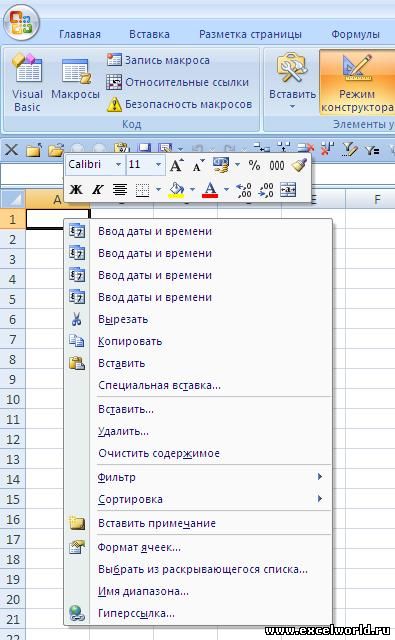Screen dimensions: 395x640
Task: Click the funnel with equals sign icon
Action: tap(372, 150)
